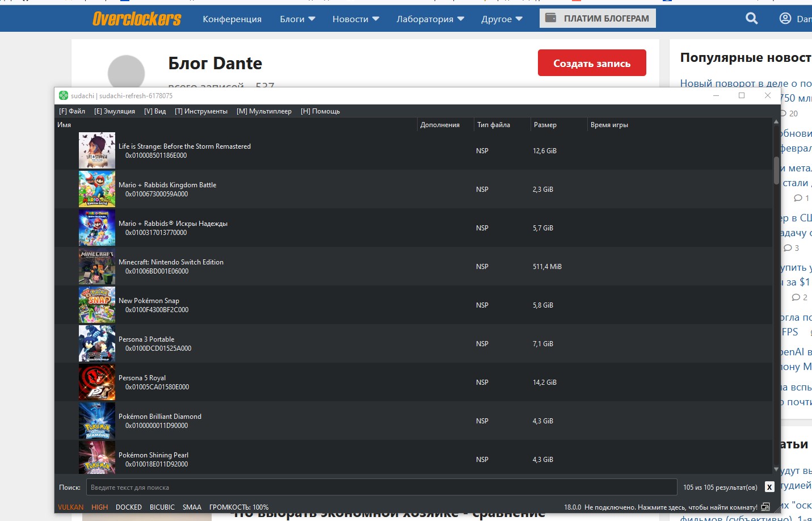This screenshot has height=521, width=812.
Task: Clear the search with X button
Action: tap(769, 487)
